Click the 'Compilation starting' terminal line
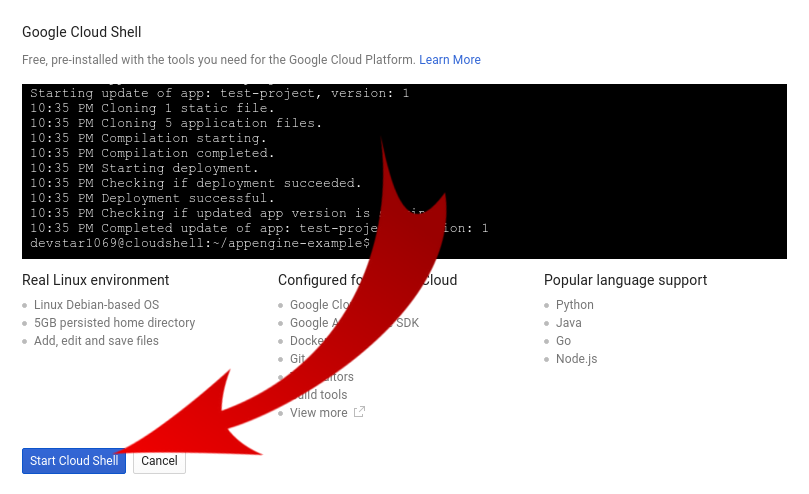Viewport: 809px width, 494px height. (x=148, y=138)
